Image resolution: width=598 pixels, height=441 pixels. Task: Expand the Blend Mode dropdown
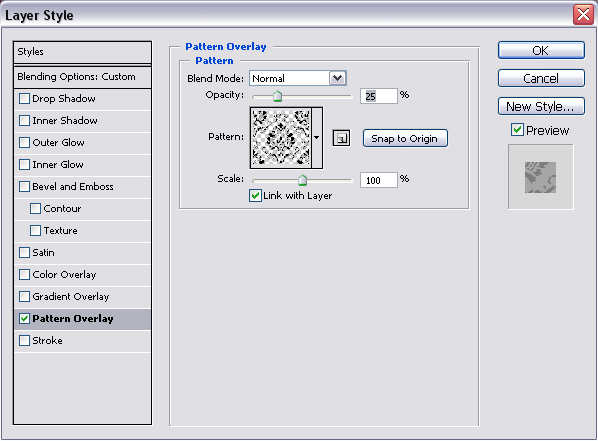click(x=337, y=78)
